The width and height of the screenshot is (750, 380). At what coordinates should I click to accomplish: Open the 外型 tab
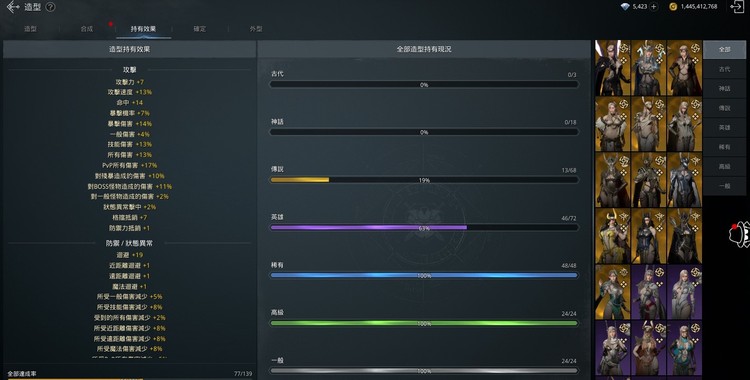pos(256,29)
